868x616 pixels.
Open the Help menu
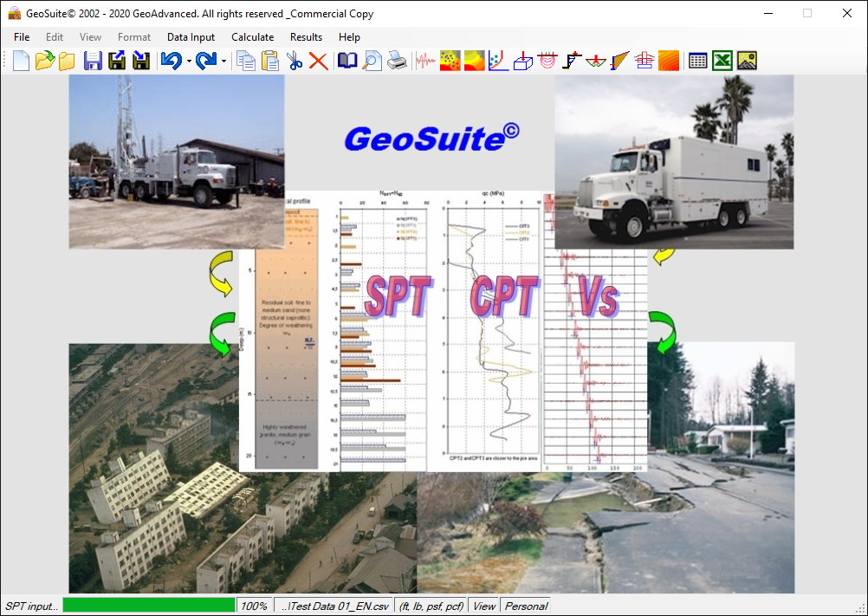pyautogui.click(x=349, y=37)
